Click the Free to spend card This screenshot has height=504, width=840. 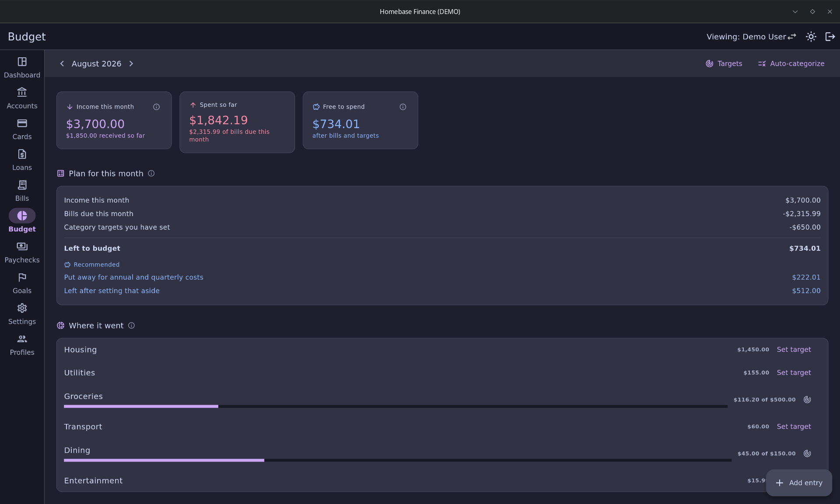click(360, 120)
